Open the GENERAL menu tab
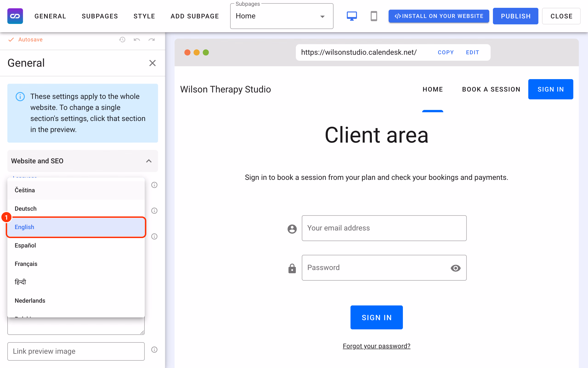Viewport: 588px width, 368px height. click(x=50, y=16)
